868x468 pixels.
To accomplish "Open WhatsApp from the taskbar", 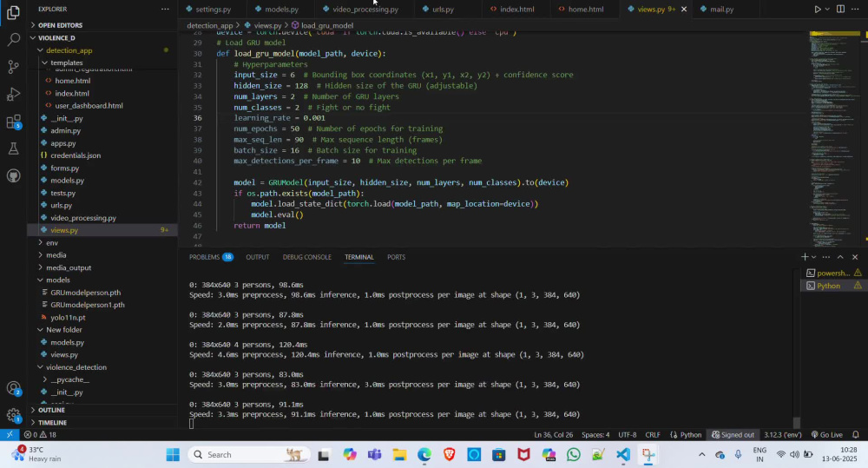I will pos(574,455).
